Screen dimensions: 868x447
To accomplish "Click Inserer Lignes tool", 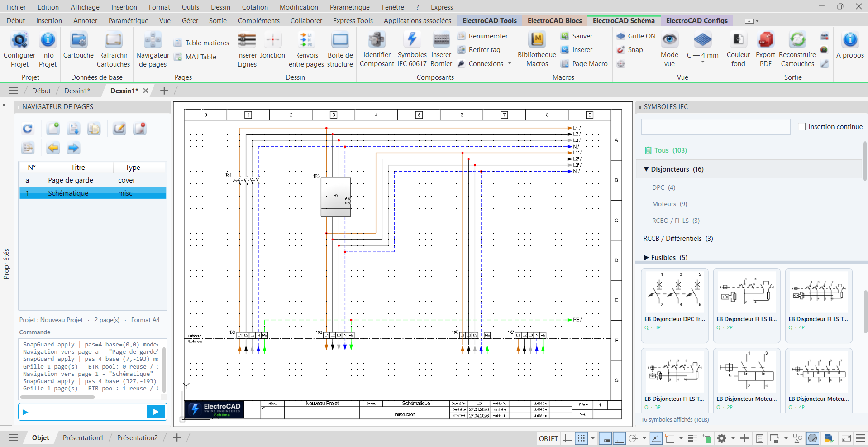I will [x=247, y=50].
